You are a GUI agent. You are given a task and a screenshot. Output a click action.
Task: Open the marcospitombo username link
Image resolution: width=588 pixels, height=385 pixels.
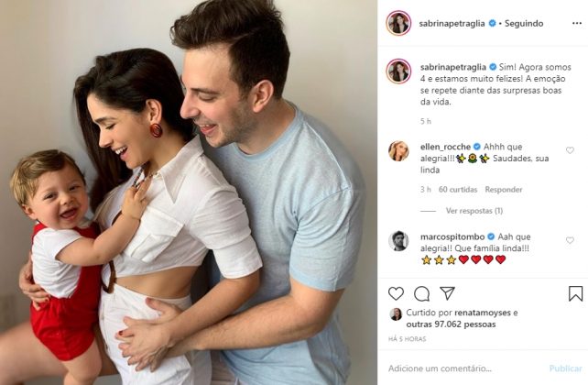click(452, 236)
